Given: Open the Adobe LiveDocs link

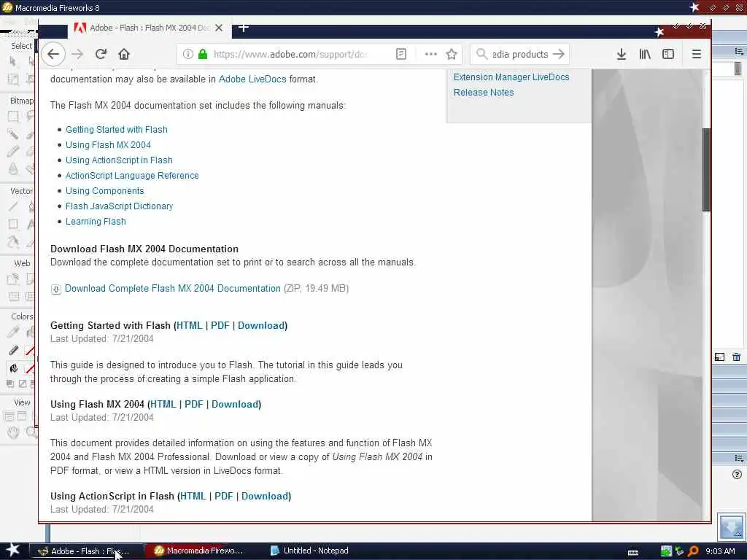Looking at the screenshot, I should 252,79.
